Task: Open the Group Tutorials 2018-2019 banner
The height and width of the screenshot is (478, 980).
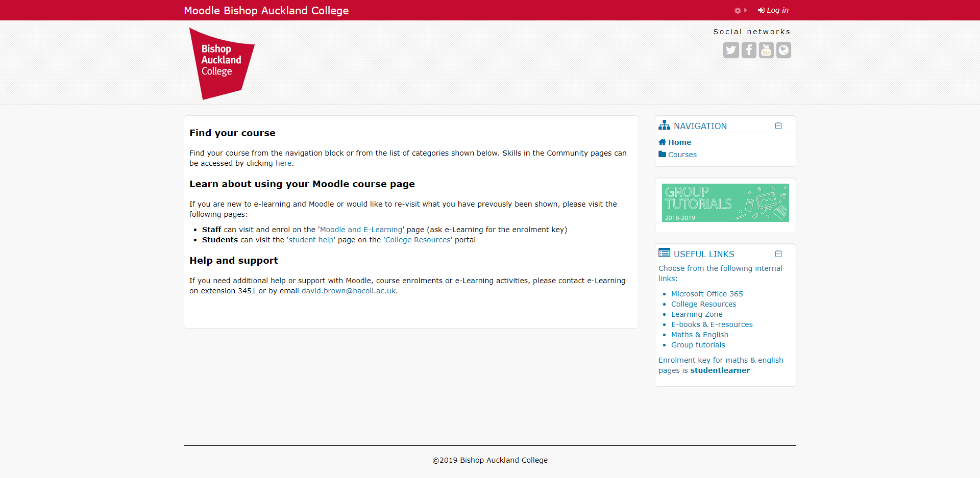Action: click(725, 203)
